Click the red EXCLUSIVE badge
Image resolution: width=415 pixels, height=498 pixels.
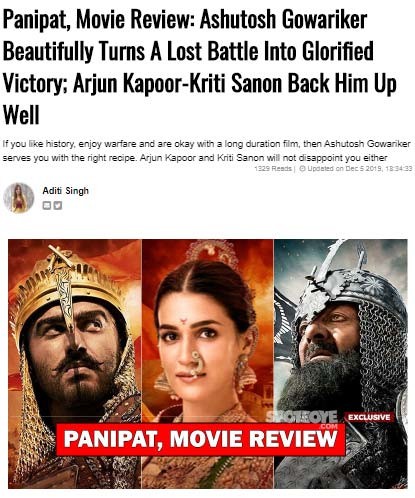click(369, 417)
